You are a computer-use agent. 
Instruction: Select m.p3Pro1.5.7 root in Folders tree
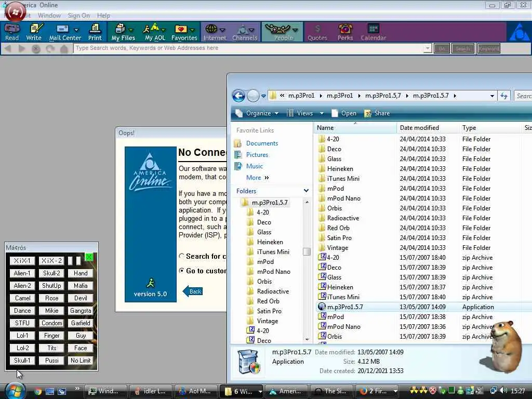[264, 203]
